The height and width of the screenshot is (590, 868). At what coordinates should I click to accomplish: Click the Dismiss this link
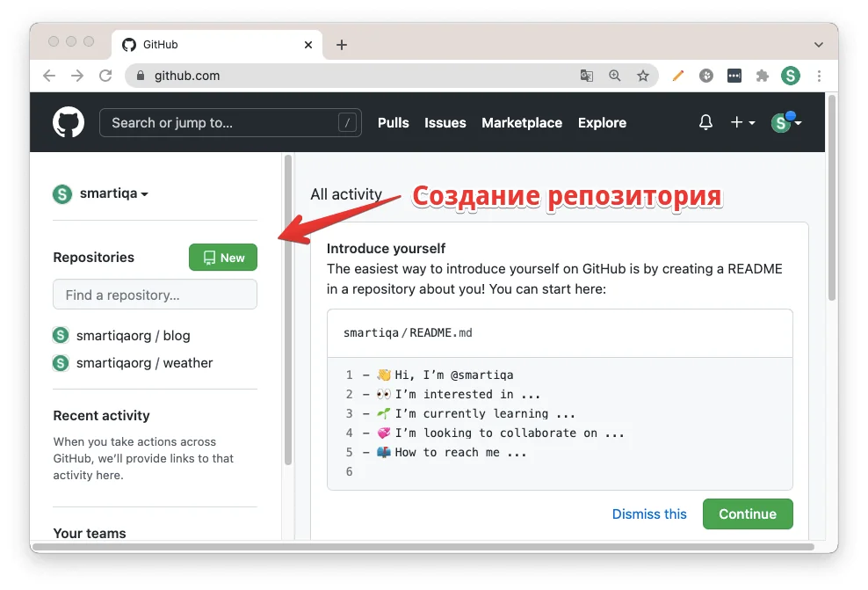click(649, 514)
